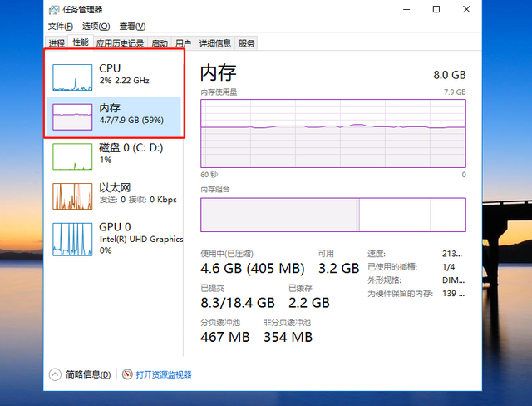Viewport: 532px width, 406px height.
Task: Switch to the 用户 tab
Action: [184, 43]
